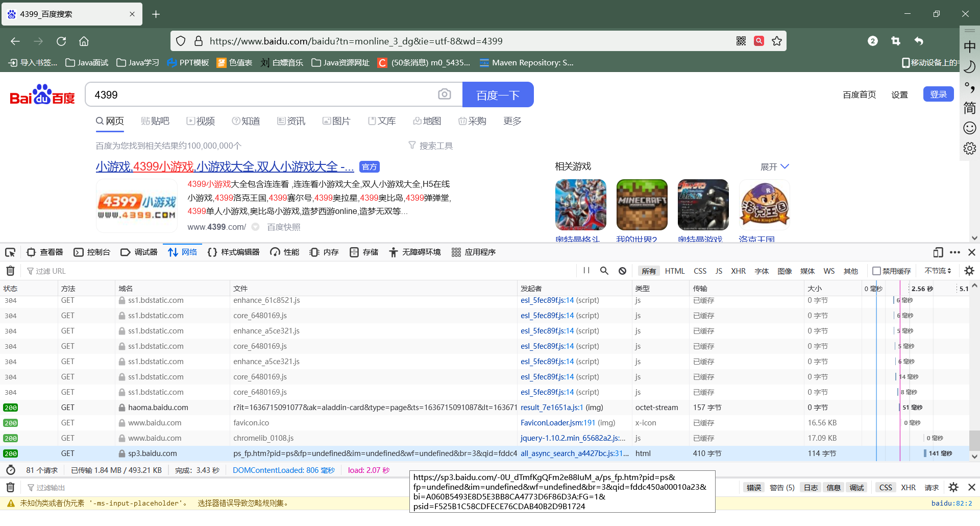Open the sidebar settings gear icon
Viewport: 980px width, 526px height.
tap(970, 149)
